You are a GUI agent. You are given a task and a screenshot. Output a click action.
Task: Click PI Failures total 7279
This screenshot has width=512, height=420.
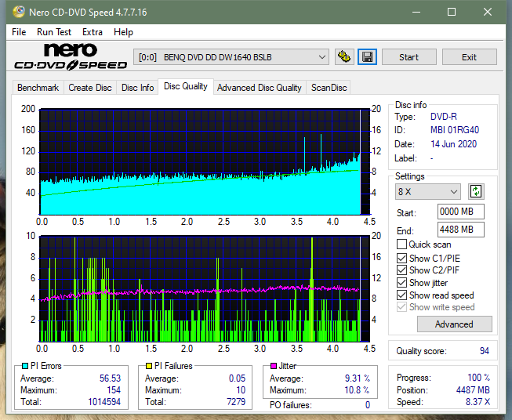pos(236,402)
